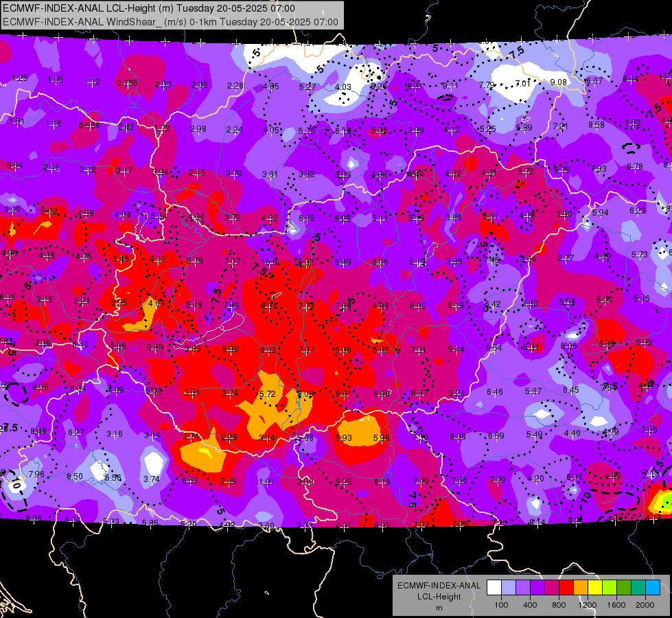Click the wind shear value 8.78

click(x=635, y=166)
